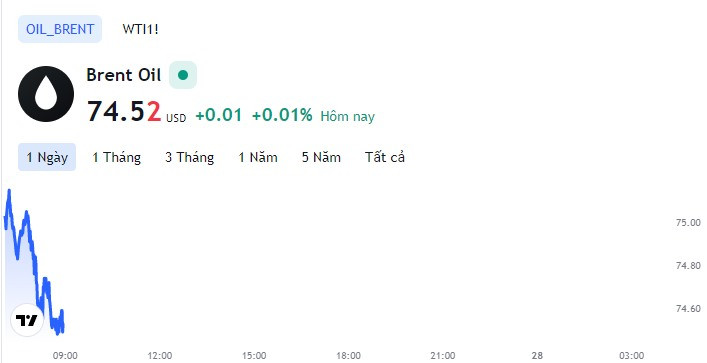Click the Hôm nay label
Image resolution: width=707 pixels, height=363 pixels.
click(348, 116)
